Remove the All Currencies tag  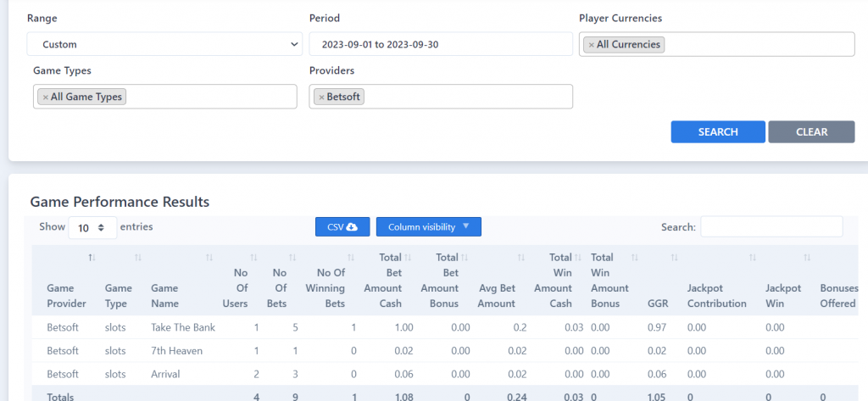coord(591,45)
